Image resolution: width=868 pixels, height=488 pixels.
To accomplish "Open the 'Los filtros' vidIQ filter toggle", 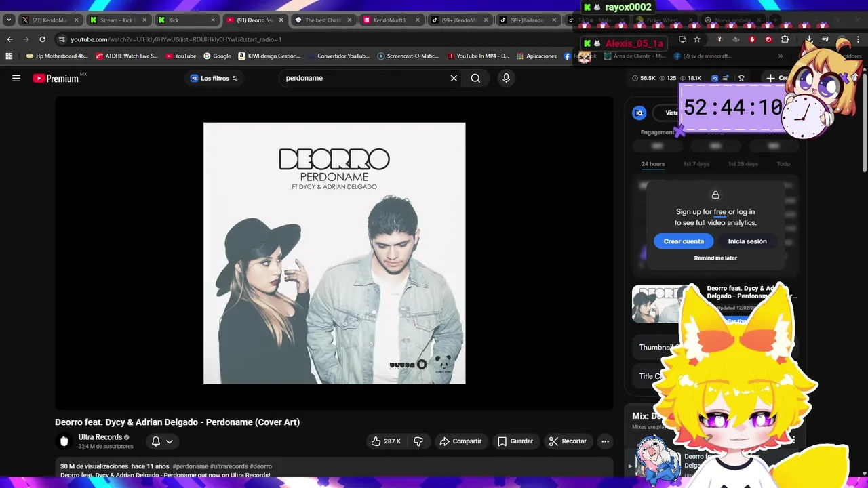I will pyautogui.click(x=214, y=78).
